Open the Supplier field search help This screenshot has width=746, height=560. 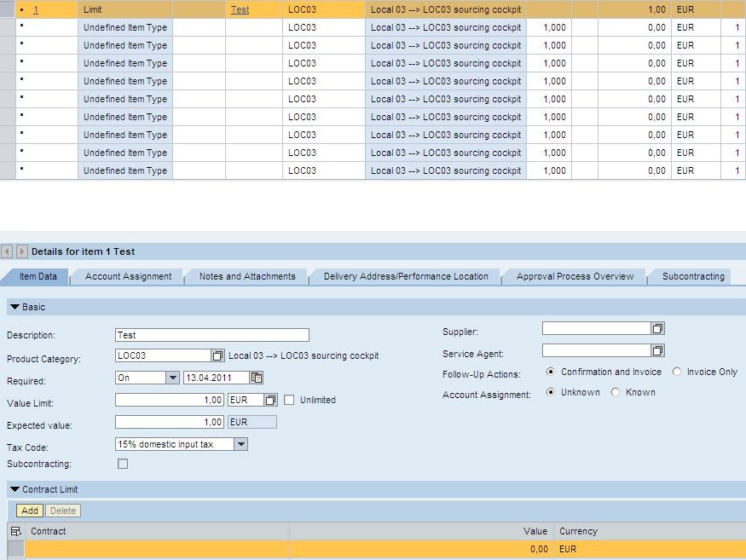(657, 328)
